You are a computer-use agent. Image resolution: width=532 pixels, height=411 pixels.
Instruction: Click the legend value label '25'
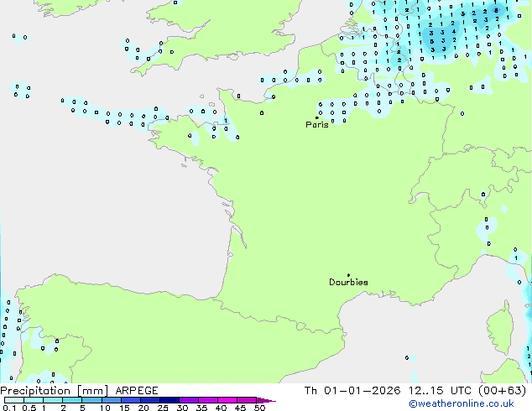163,408
